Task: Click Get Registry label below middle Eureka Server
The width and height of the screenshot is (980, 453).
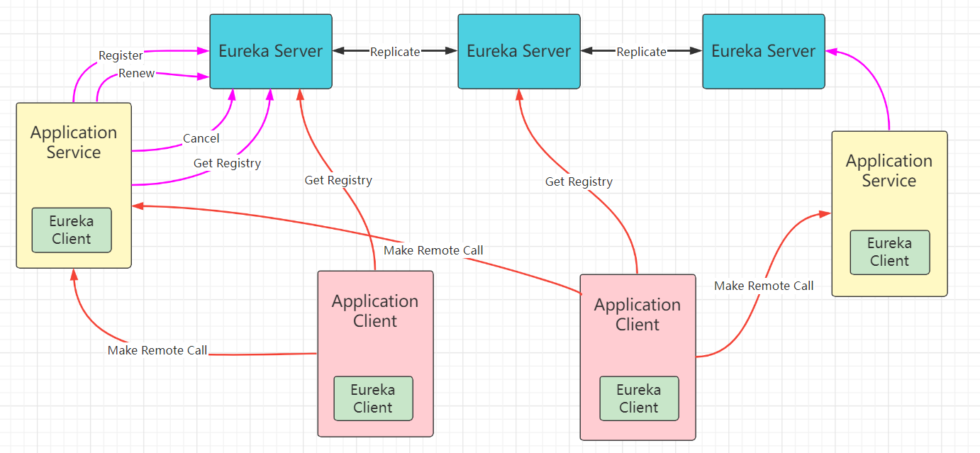Action: [x=579, y=181]
